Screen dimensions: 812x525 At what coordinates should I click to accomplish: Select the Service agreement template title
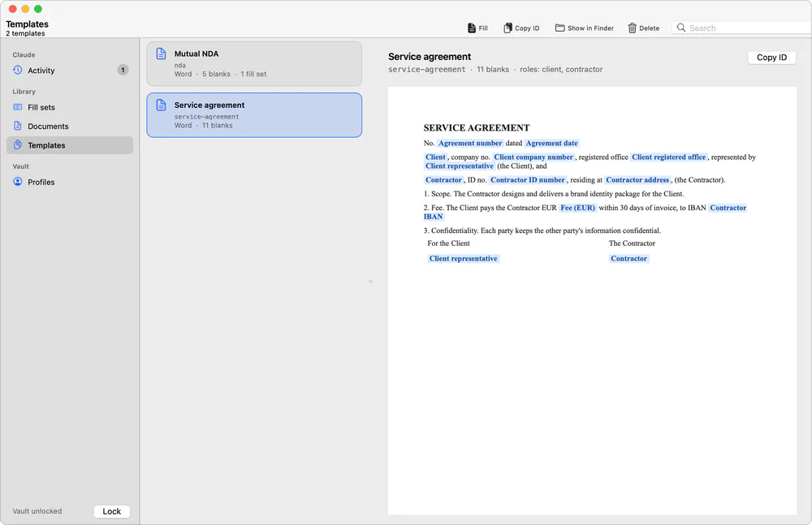tap(209, 105)
